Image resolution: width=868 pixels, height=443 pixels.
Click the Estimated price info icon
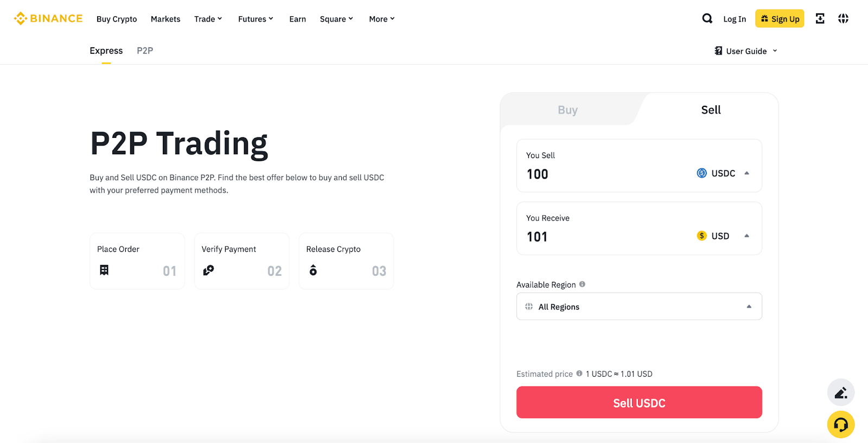click(579, 374)
